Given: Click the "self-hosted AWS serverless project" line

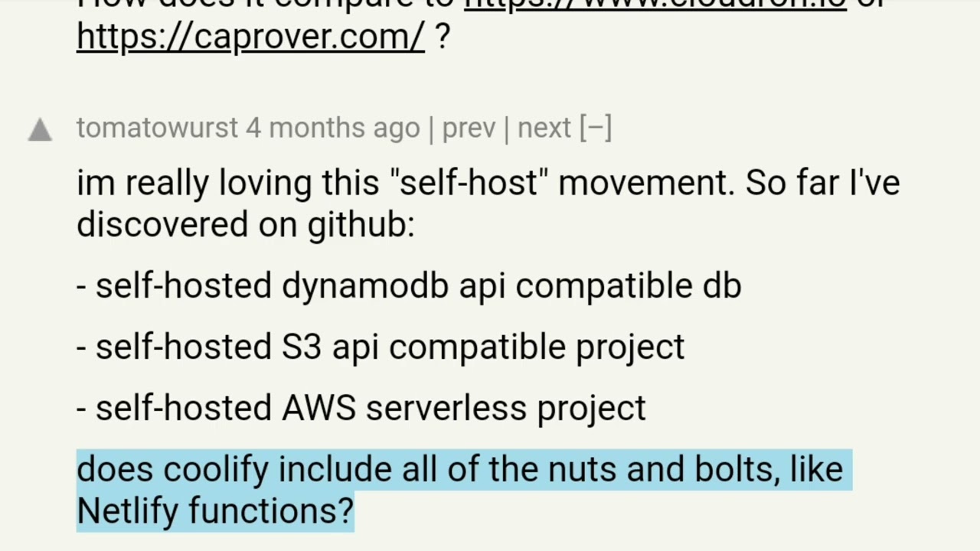Looking at the screenshot, I should click(361, 408).
